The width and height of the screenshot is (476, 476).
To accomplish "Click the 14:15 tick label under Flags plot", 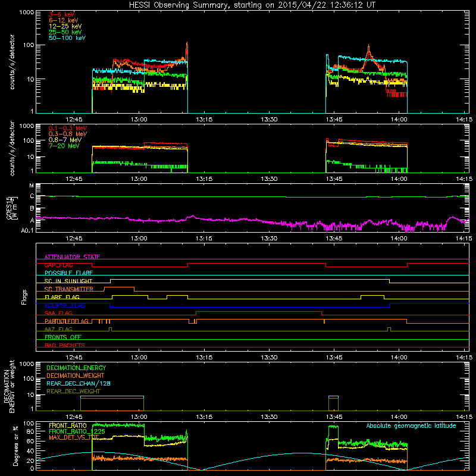I will (464, 358).
